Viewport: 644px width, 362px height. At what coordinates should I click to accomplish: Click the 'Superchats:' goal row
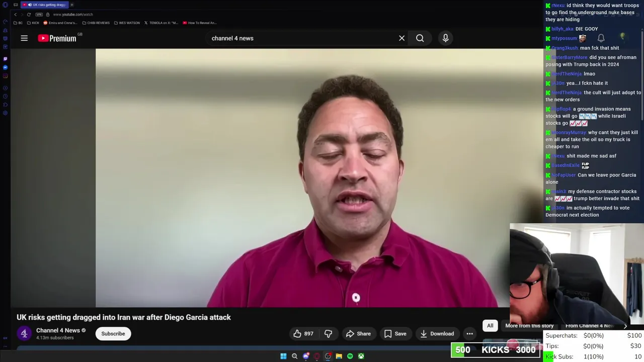click(594, 335)
